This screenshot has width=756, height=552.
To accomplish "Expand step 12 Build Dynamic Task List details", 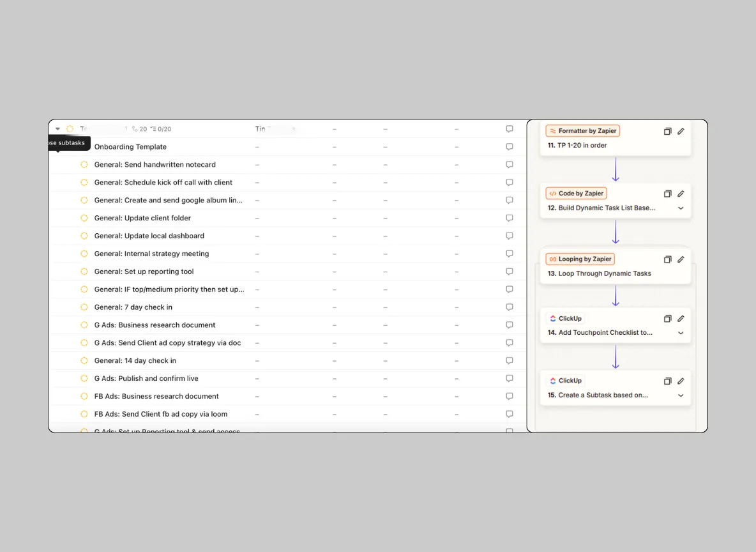I will (x=681, y=208).
